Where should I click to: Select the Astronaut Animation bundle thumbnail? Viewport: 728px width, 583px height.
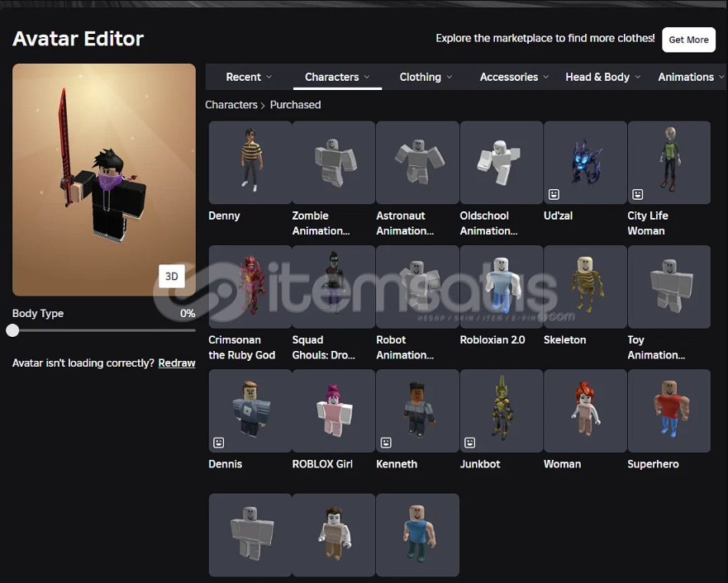tap(417, 163)
